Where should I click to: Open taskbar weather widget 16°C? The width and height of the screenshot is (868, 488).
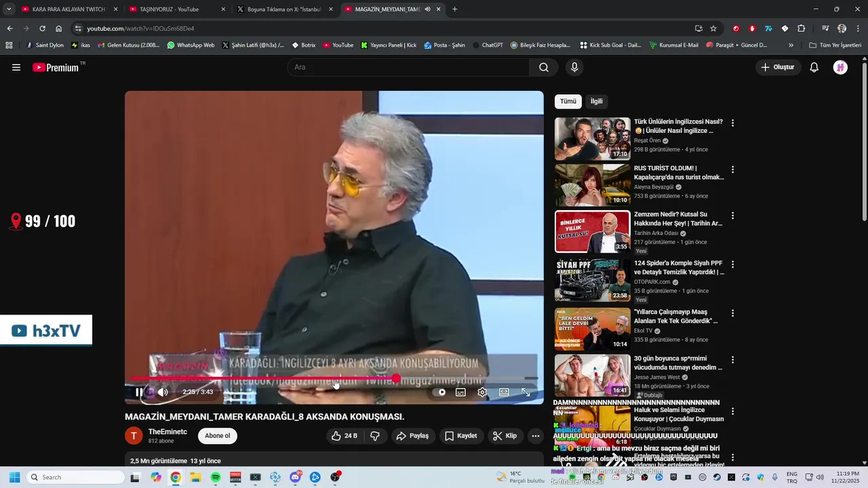point(520,477)
